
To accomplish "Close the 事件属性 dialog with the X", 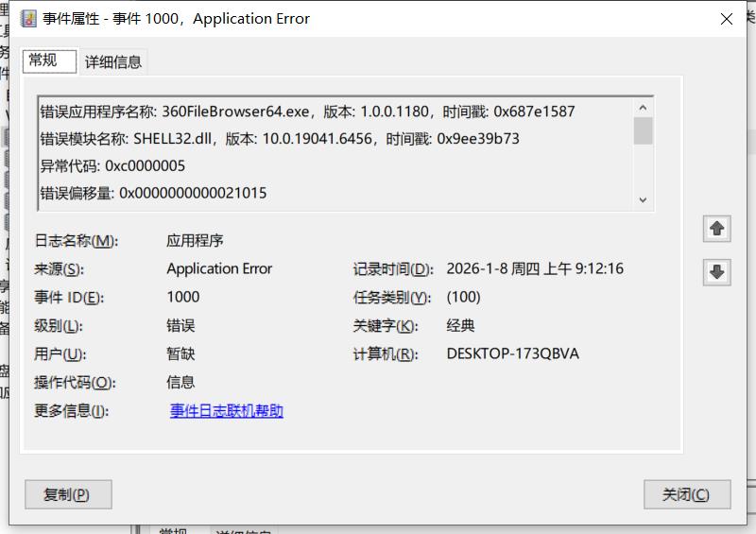I will pyautogui.click(x=727, y=19).
